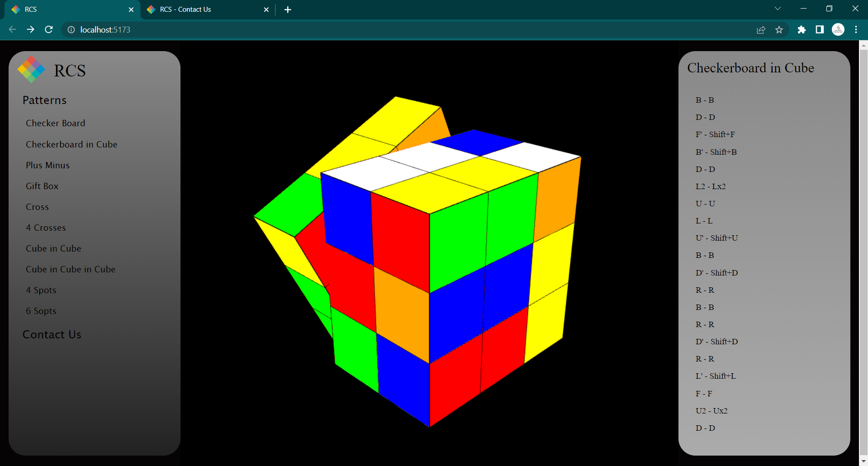The width and height of the screenshot is (868, 466).
Task: Open the Contact Us section
Action: [52, 334]
